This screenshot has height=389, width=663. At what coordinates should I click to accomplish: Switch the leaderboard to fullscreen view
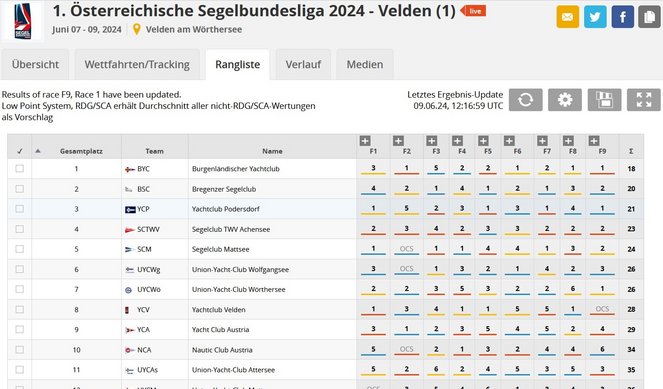[x=644, y=100]
